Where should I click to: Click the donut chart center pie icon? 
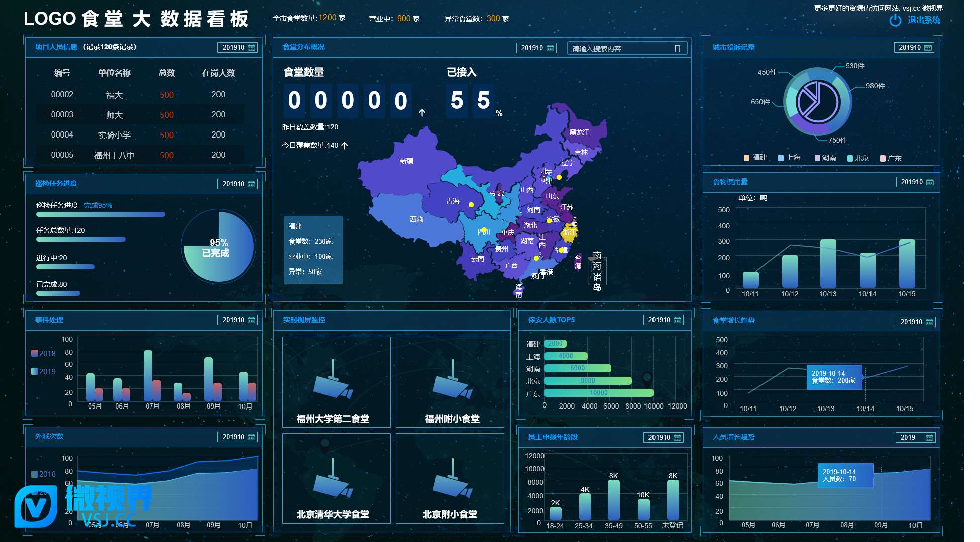click(817, 101)
